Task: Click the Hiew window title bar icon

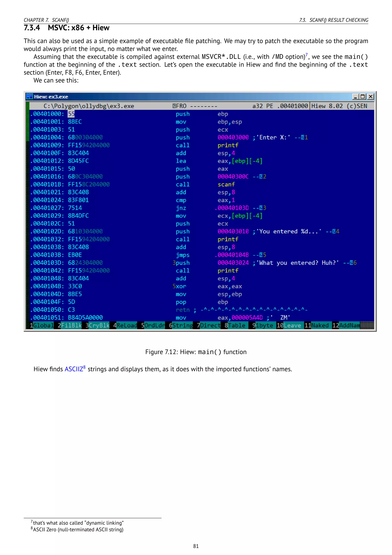Action: [29, 96]
